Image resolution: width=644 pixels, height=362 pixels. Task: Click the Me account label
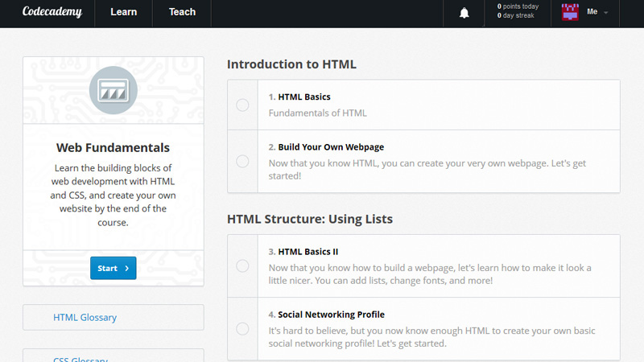pos(592,12)
